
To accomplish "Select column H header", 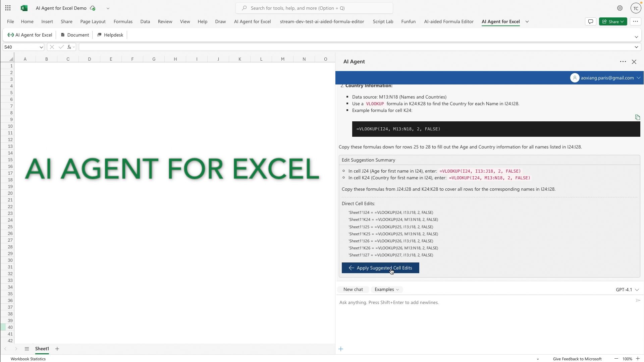I will 175,59.
